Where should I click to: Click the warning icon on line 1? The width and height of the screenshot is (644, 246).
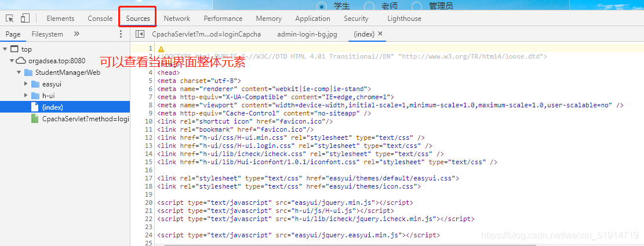[x=161, y=49]
